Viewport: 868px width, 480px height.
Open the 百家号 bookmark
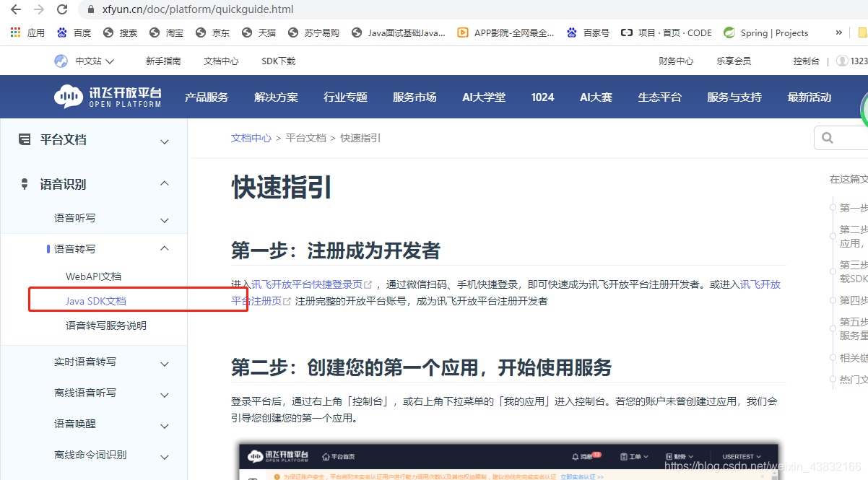[589, 32]
